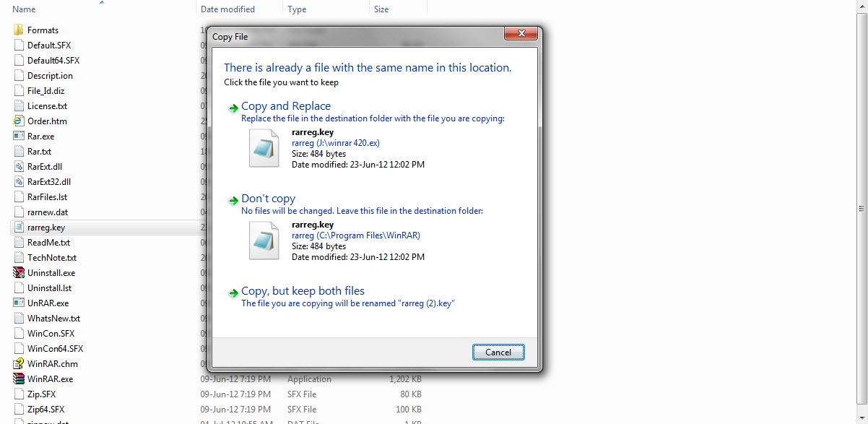Close the Copy File dialog
This screenshot has height=424, width=868.
520,35
